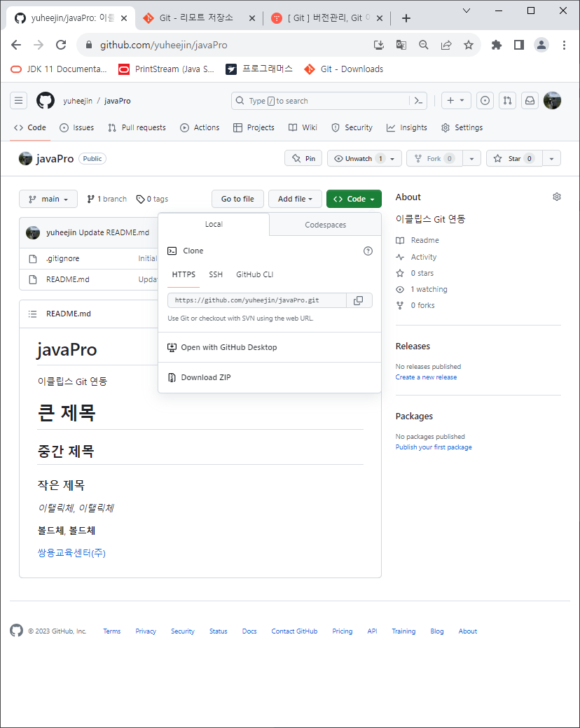Expand the Fork options dropdown arrow

(x=471, y=158)
